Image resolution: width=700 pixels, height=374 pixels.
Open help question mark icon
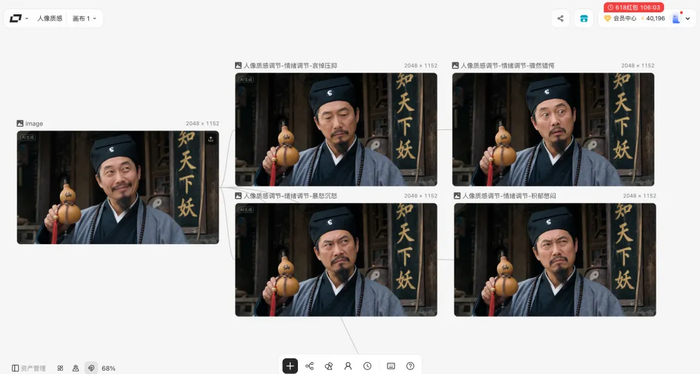tap(410, 366)
